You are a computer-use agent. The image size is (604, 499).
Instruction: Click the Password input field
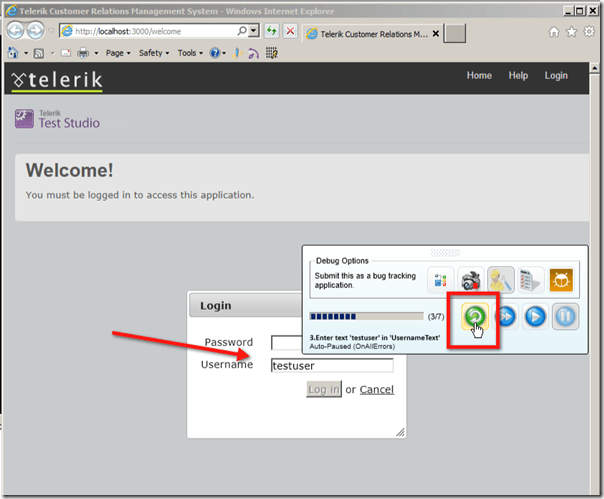287,343
